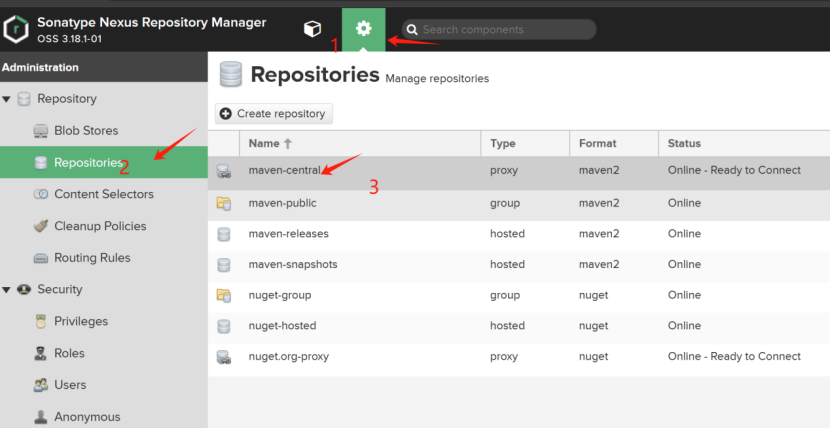Click the Users icon
The image size is (830, 428).
pos(41,385)
